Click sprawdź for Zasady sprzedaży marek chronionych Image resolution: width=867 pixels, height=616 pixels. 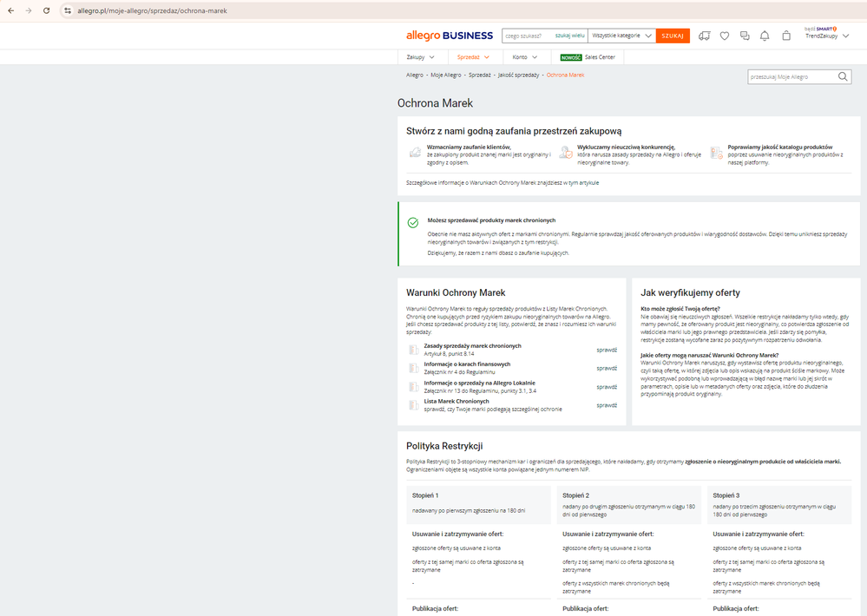pyautogui.click(x=607, y=350)
